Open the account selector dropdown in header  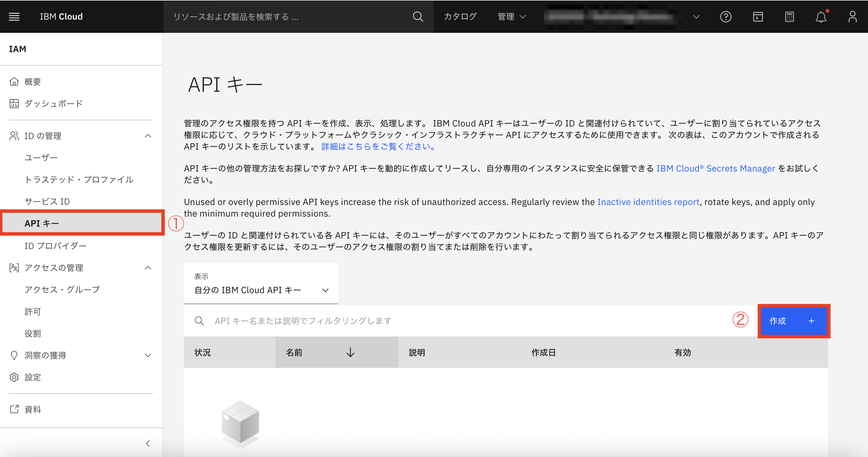(696, 16)
